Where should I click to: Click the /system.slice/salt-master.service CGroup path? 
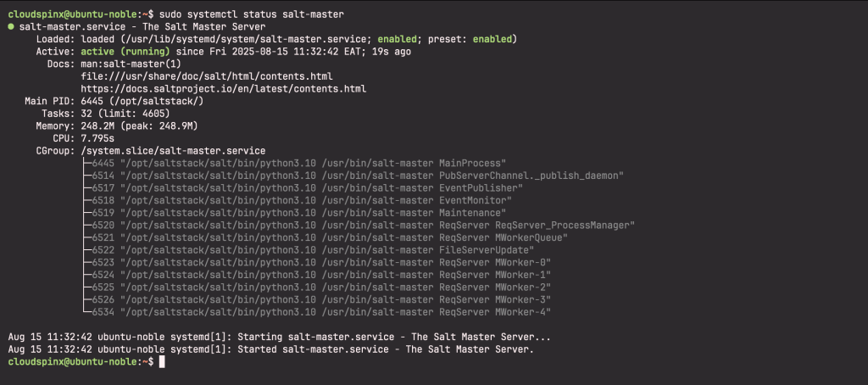tap(173, 151)
